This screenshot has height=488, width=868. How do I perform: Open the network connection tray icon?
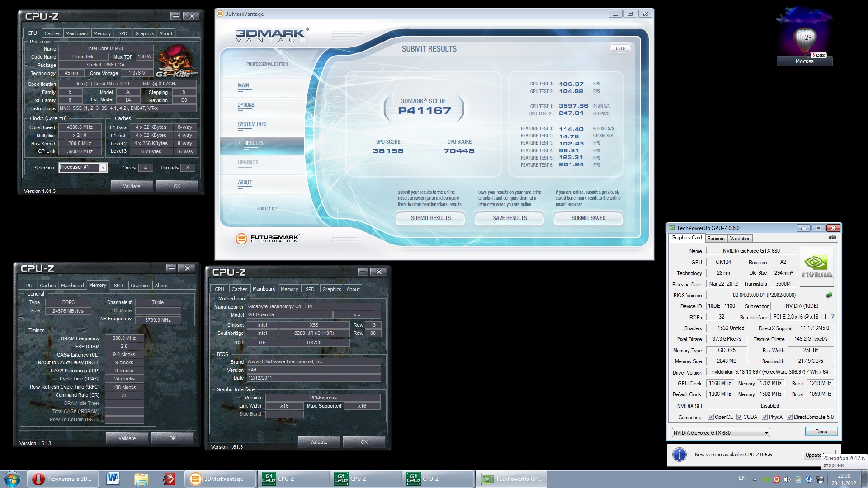coord(820,479)
